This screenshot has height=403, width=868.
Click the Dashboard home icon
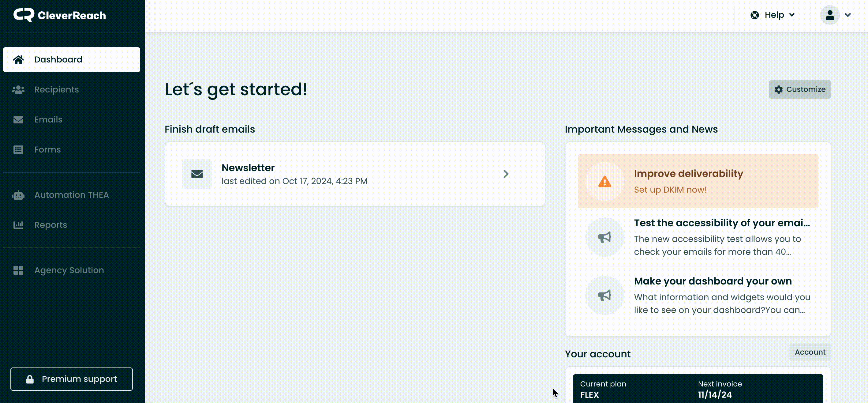click(x=19, y=59)
